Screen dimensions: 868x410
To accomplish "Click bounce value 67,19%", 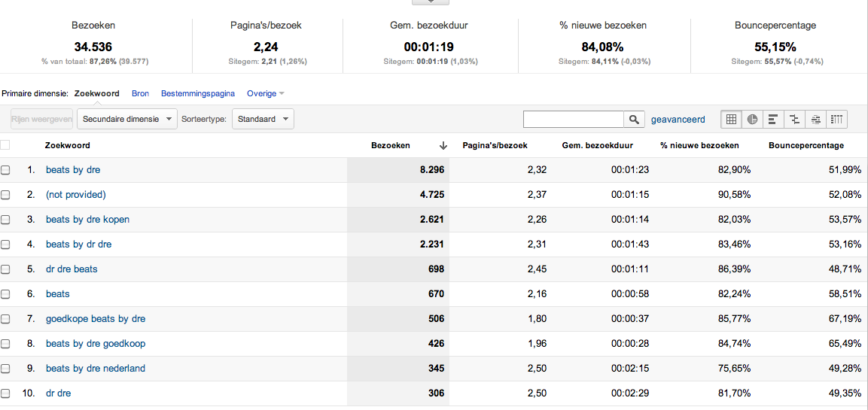I will [844, 319].
